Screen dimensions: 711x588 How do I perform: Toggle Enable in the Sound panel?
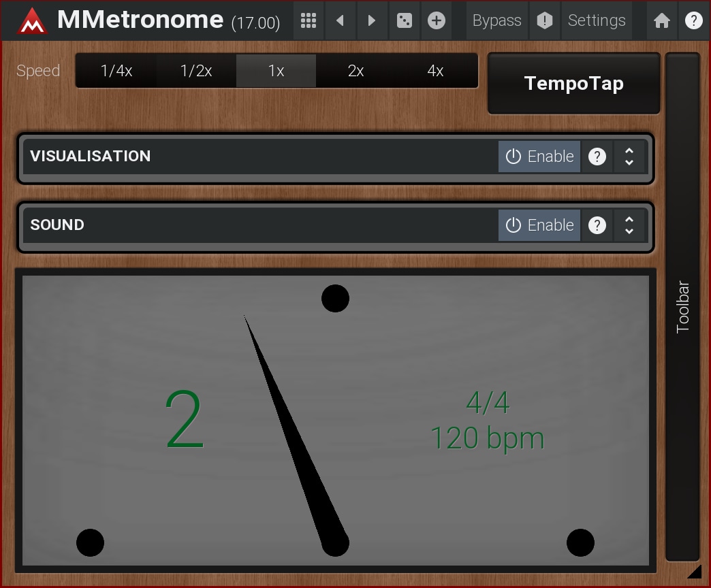(539, 225)
